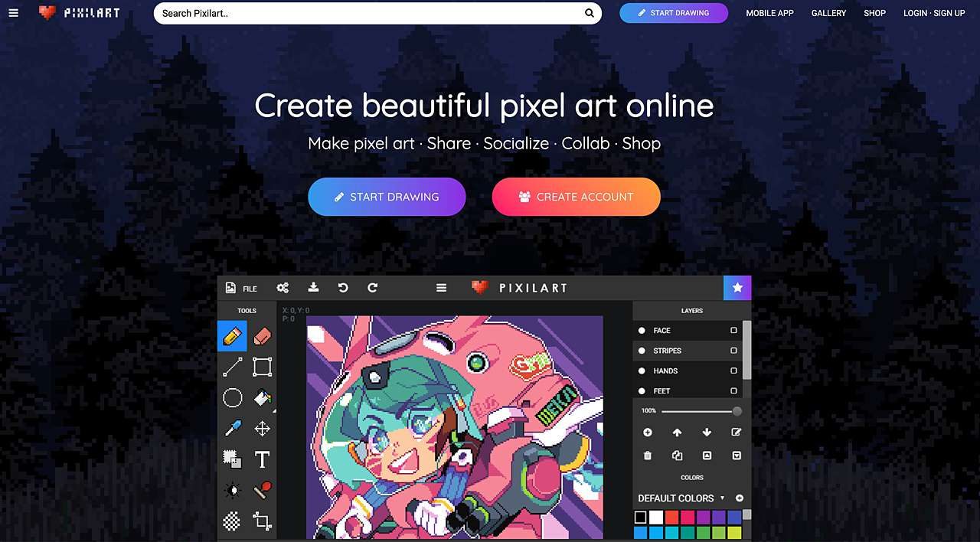The image size is (980, 542).
Task: Toggle visibility dot of FACE layer
Action: [x=642, y=331]
